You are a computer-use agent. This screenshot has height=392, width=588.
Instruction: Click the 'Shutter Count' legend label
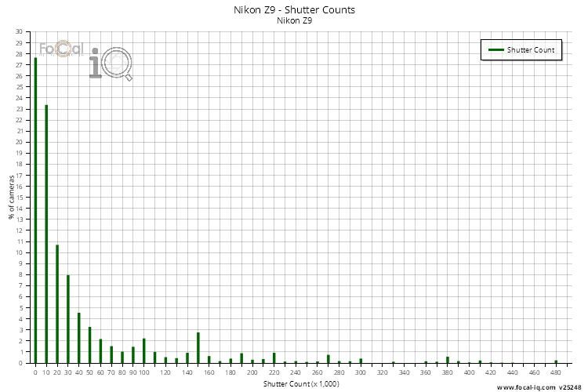530,50
